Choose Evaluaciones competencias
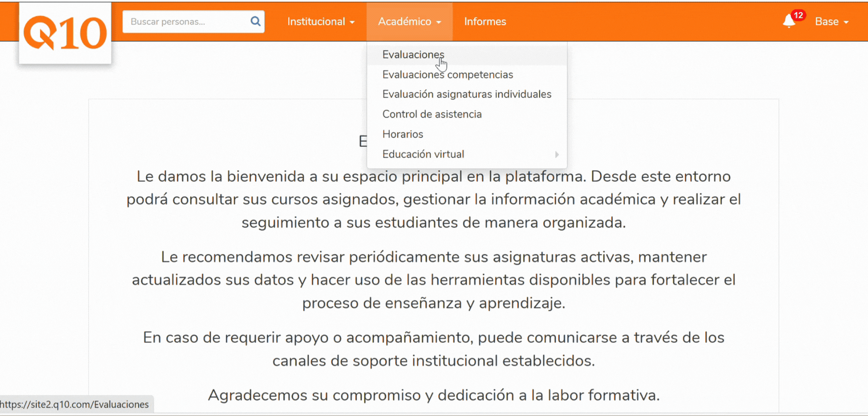 point(467,74)
